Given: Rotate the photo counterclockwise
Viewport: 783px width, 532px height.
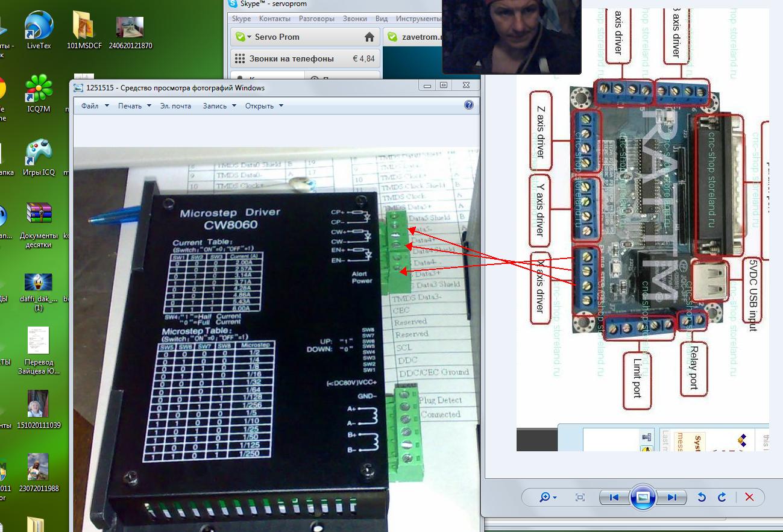Looking at the screenshot, I should click(701, 497).
